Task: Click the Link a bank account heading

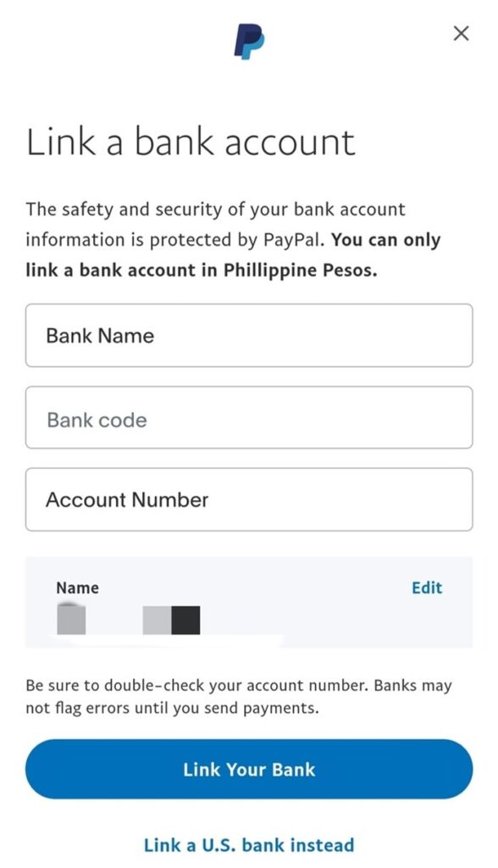Action: (191, 142)
